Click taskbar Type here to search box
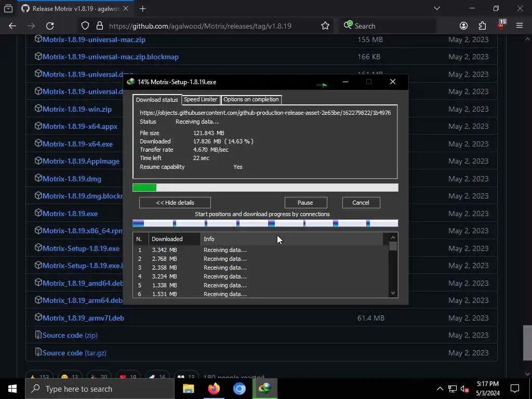532x399 pixels. pyautogui.click(x=100, y=389)
